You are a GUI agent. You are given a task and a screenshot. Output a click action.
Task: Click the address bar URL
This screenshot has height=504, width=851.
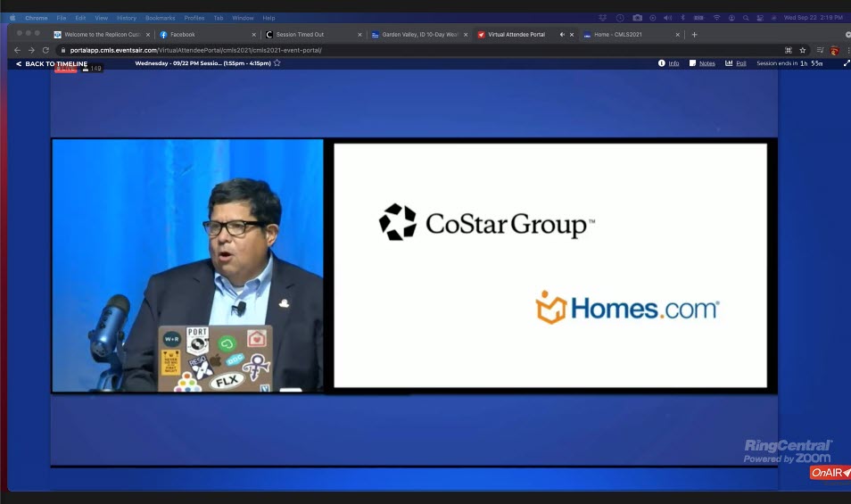(195, 50)
